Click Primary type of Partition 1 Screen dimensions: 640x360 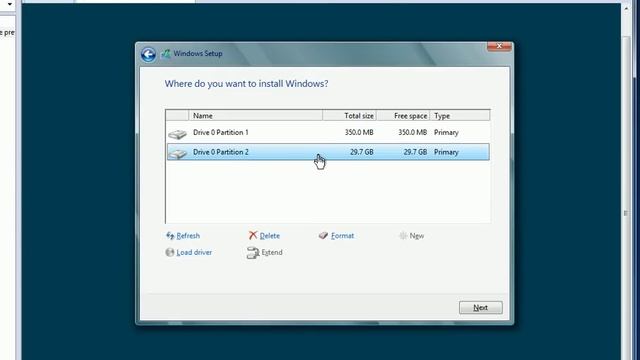[x=446, y=133]
